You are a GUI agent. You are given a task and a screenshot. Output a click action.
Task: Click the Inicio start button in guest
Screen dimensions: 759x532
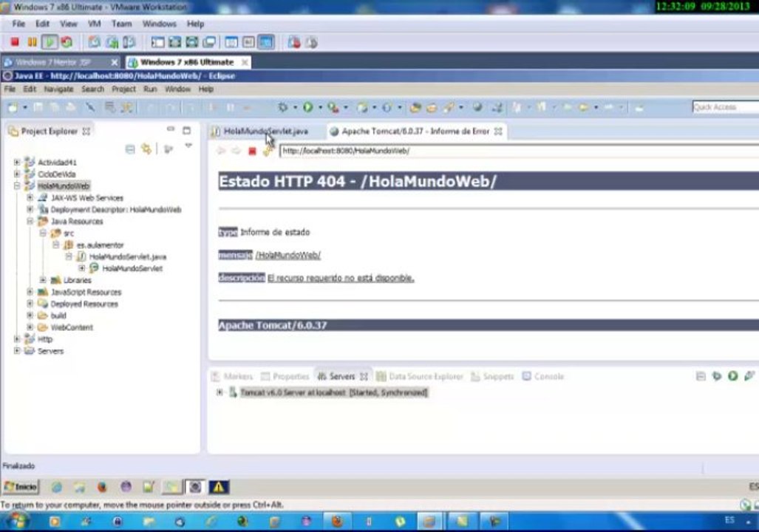pos(21,486)
